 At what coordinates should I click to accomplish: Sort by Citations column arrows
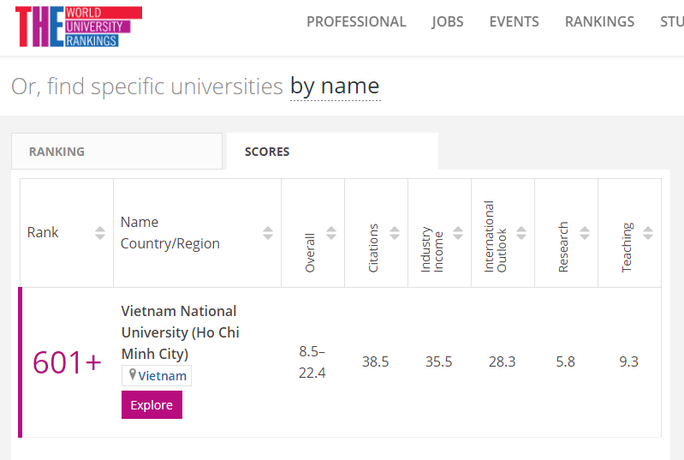tap(393, 233)
